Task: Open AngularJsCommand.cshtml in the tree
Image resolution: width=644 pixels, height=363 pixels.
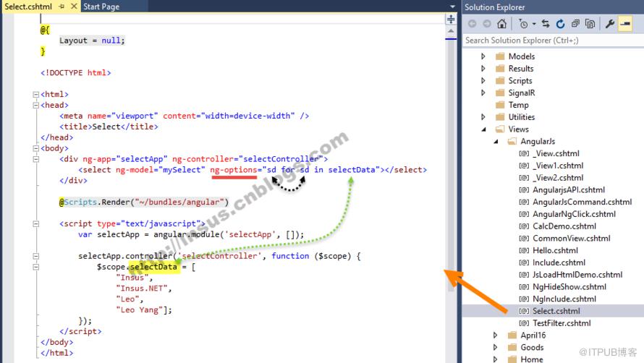Action: (582, 202)
